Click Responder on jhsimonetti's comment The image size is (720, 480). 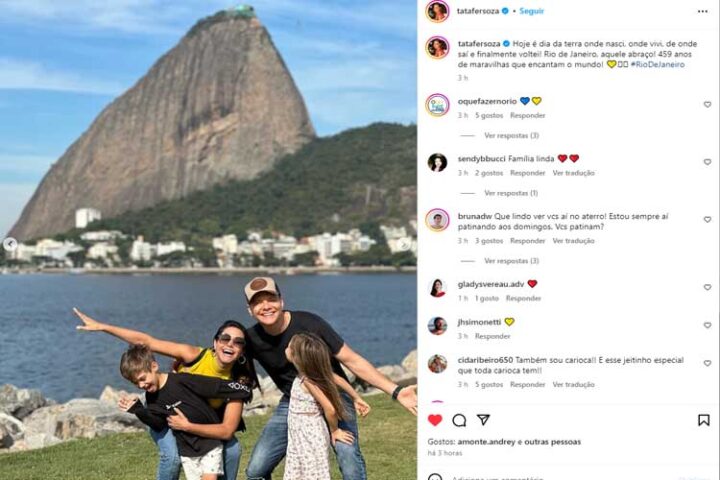[x=492, y=336]
